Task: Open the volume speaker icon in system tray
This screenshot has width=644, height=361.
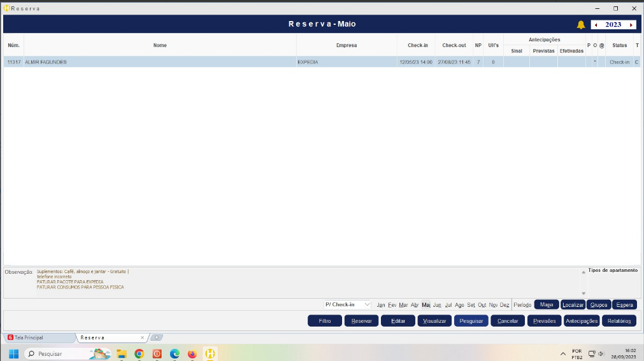Action: [x=601, y=353]
